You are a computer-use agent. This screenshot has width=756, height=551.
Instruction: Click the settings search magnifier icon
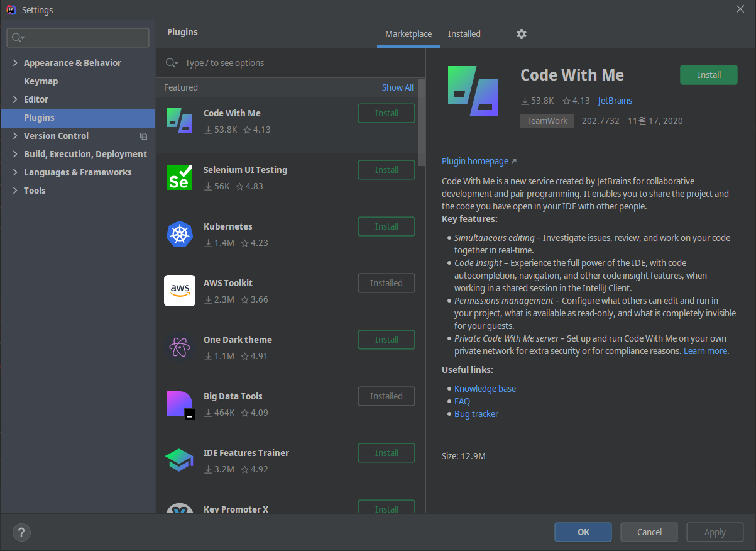[18, 38]
